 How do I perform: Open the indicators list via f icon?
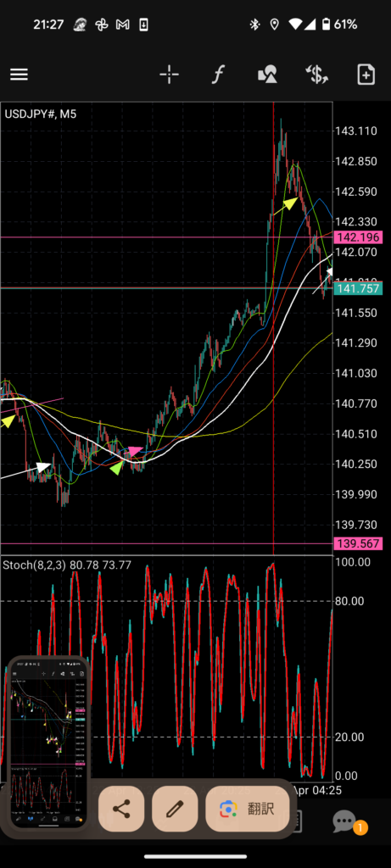[x=218, y=75]
